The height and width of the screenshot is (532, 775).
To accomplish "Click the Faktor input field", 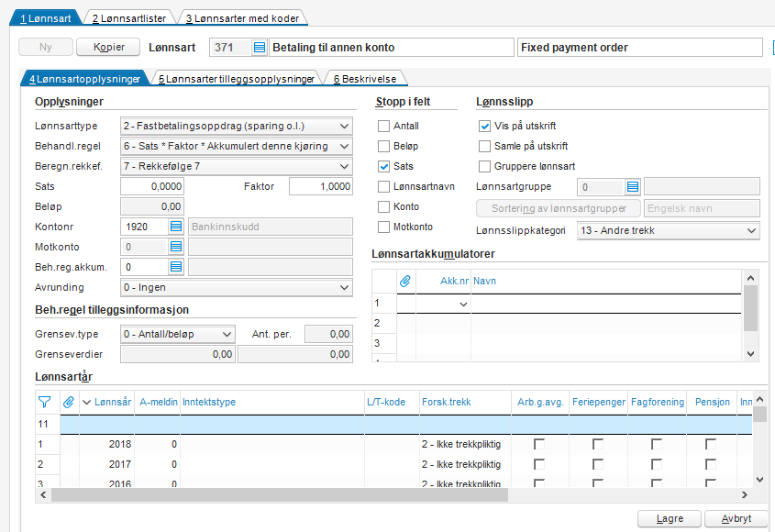I will tap(320, 186).
